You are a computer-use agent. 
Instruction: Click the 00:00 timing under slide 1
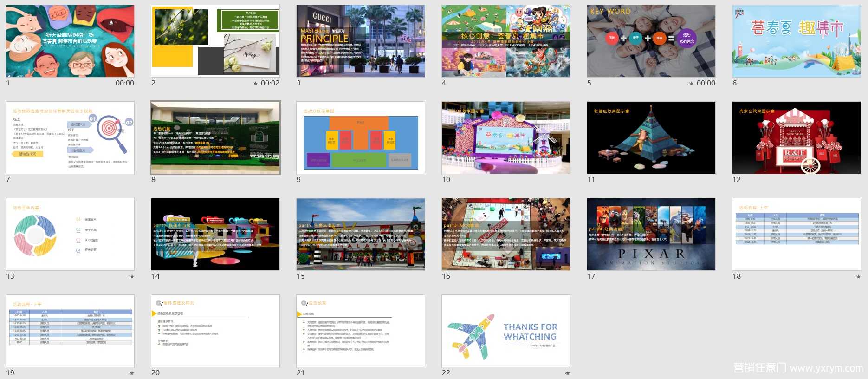point(125,83)
